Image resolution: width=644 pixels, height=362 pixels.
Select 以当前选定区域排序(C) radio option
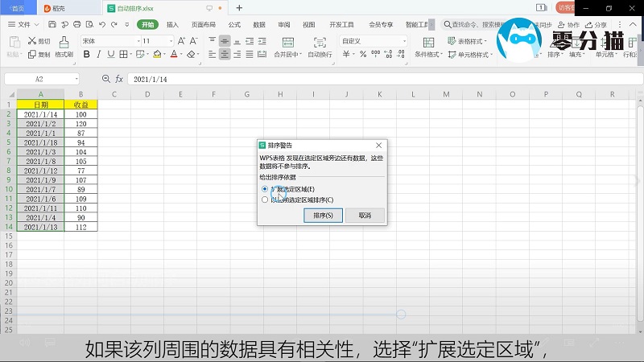click(266, 200)
